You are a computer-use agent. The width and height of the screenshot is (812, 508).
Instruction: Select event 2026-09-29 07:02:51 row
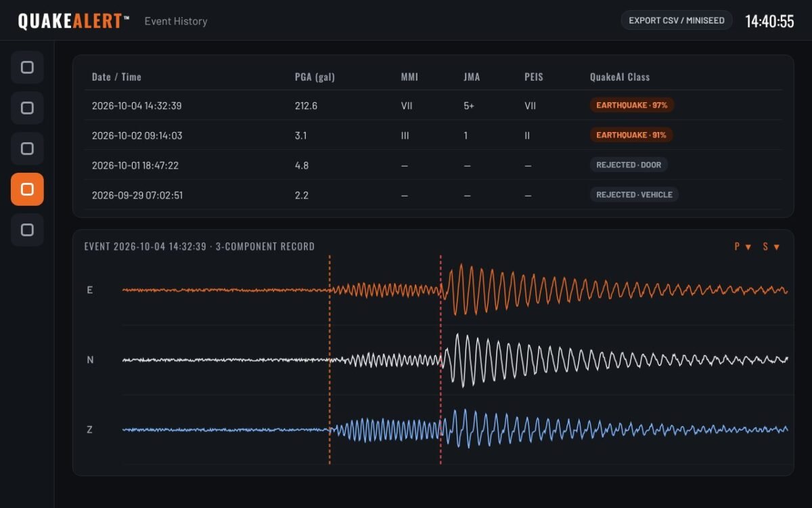[433, 195]
